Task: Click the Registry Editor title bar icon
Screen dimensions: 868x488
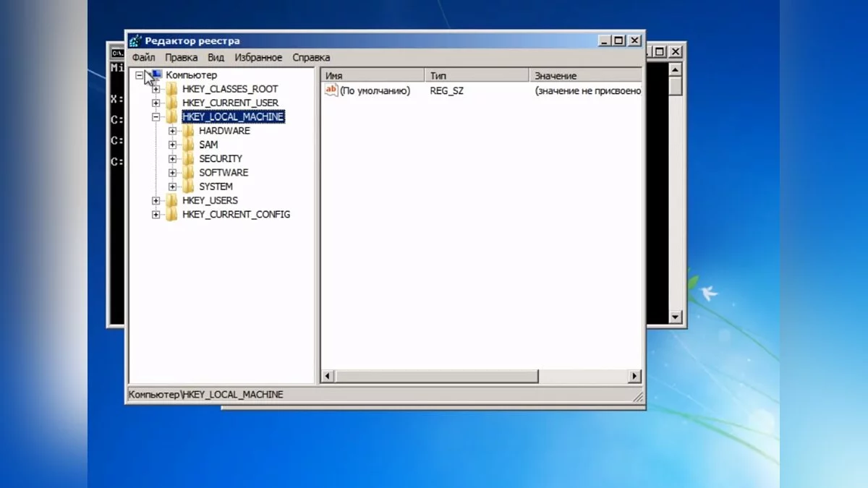Action: [135, 41]
